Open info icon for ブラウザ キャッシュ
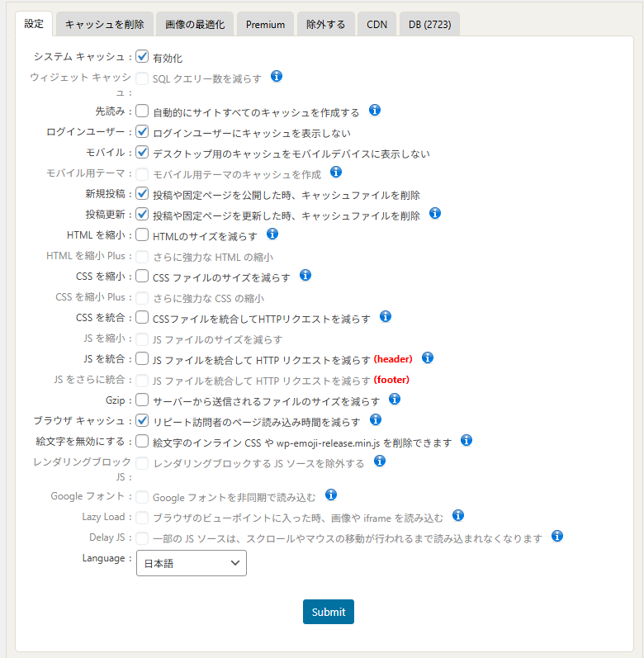Image resolution: width=644 pixels, height=658 pixels. 375,419
